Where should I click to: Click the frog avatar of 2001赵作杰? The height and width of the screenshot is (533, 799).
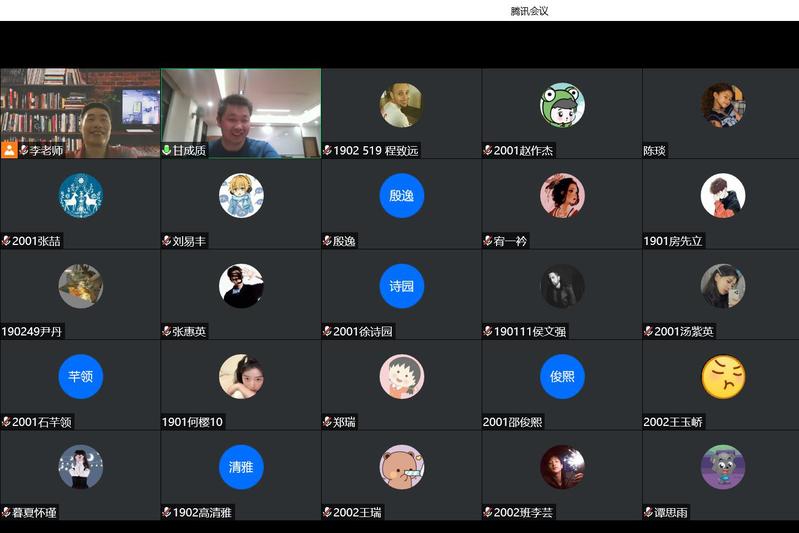562,105
